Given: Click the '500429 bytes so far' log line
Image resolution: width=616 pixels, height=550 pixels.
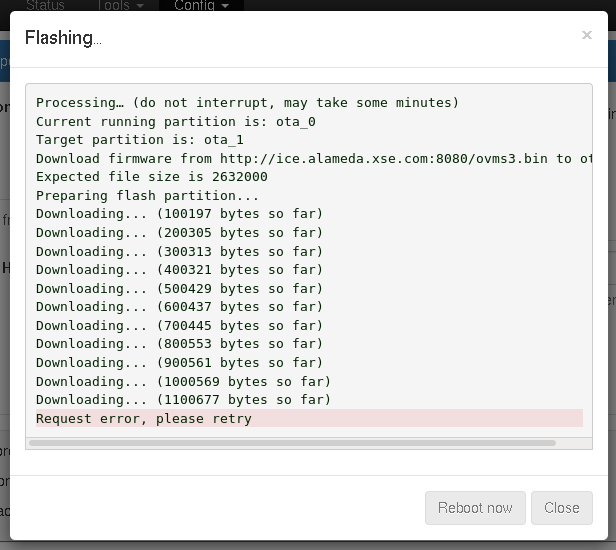Looking at the screenshot, I should [180, 288].
